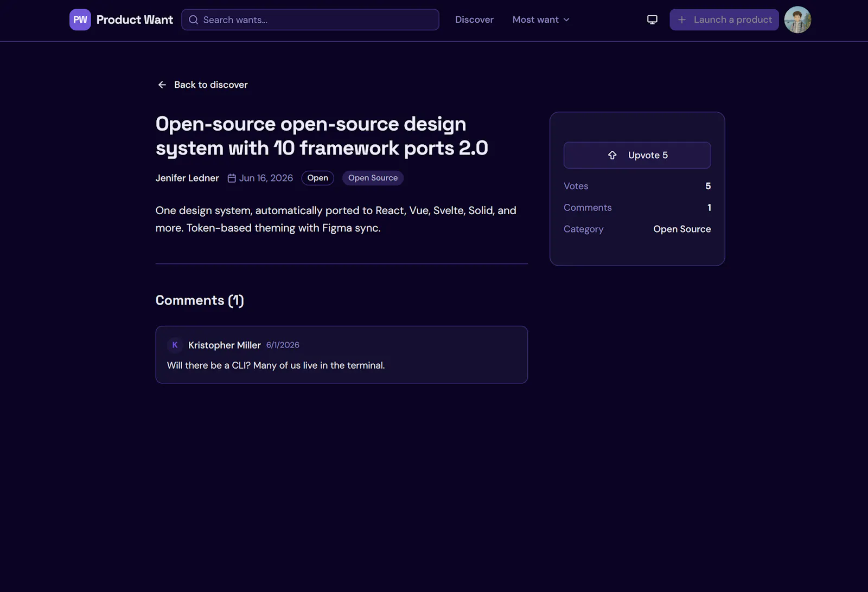Click Launch a product button
This screenshot has width=868, height=592.
pos(724,20)
